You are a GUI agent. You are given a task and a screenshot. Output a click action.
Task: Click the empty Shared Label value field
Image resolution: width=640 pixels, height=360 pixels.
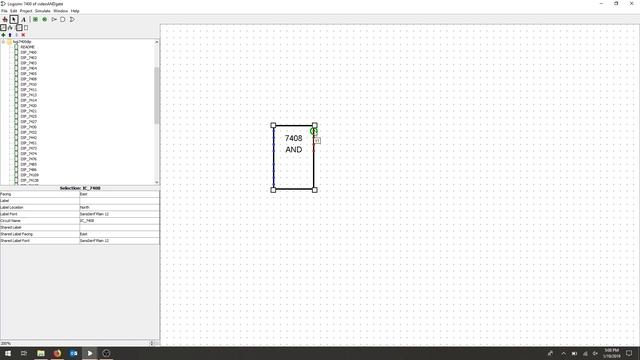(119, 227)
